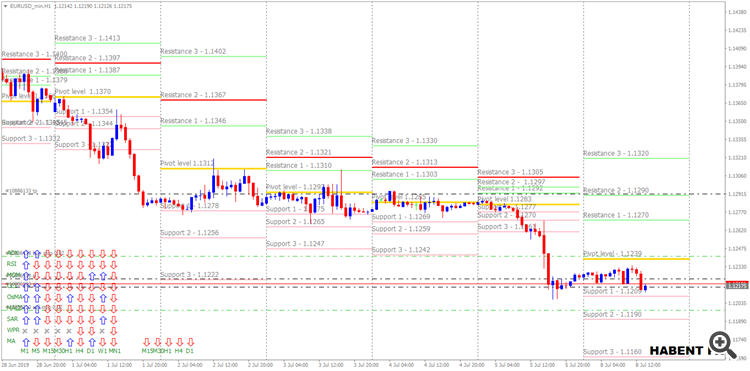Click the MA D1 blue up arrow
The height and width of the screenshot is (371, 750).
pyautogui.click(x=92, y=342)
